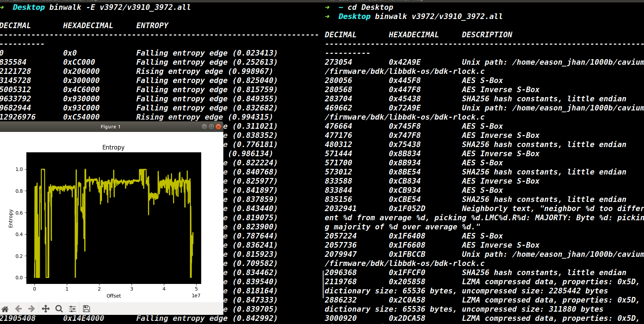Click decimal 5005312 in left terminal
The image size is (644, 324).
click(15, 90)
